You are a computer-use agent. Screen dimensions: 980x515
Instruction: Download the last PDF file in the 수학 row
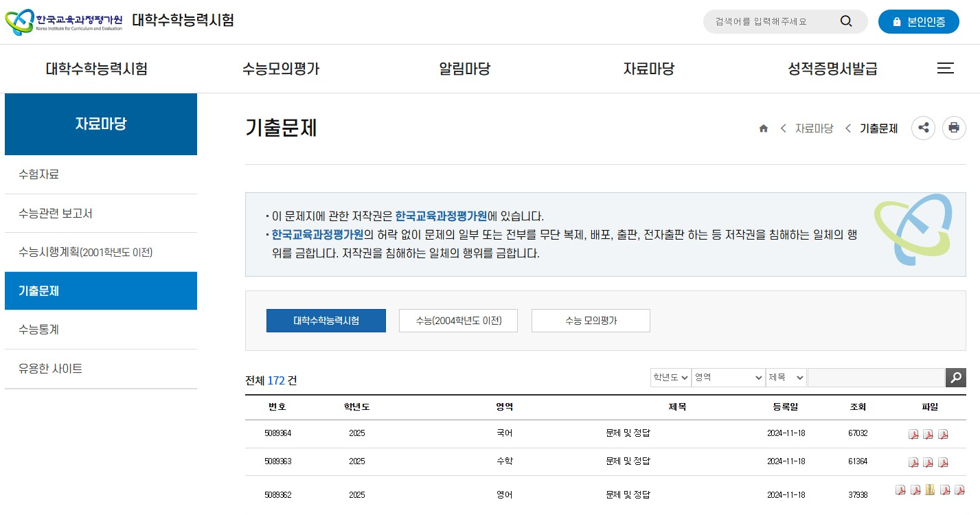[943, 462]
